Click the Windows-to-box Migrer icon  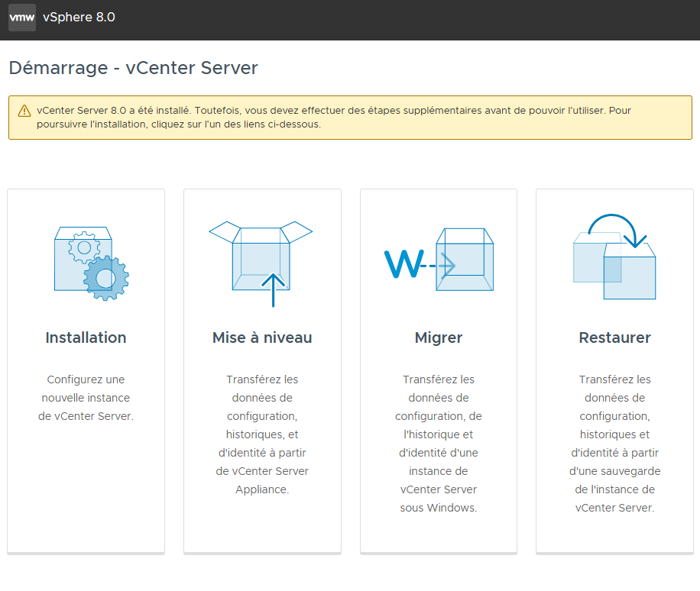pyautogui.click(x=439, y=259)
